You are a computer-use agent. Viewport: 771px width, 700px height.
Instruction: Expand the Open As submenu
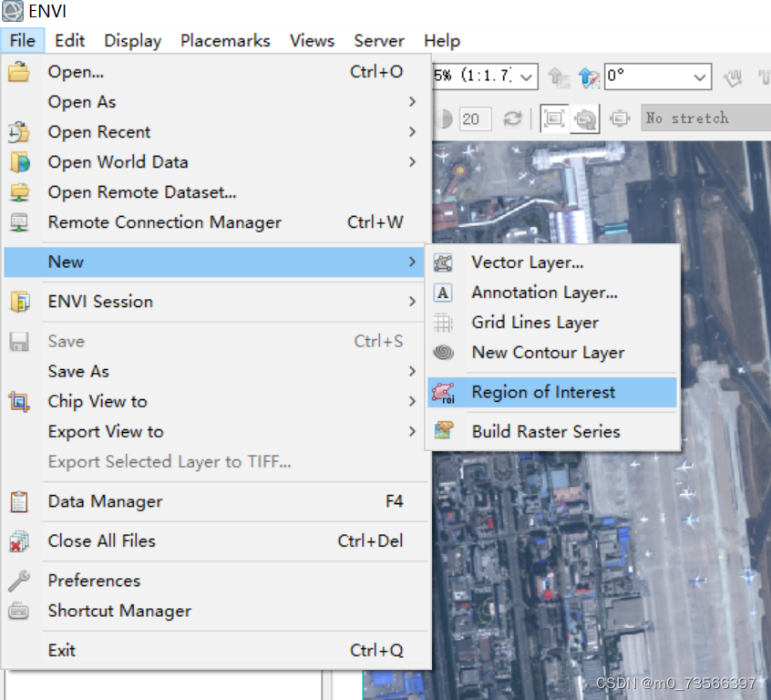(412, 102)
